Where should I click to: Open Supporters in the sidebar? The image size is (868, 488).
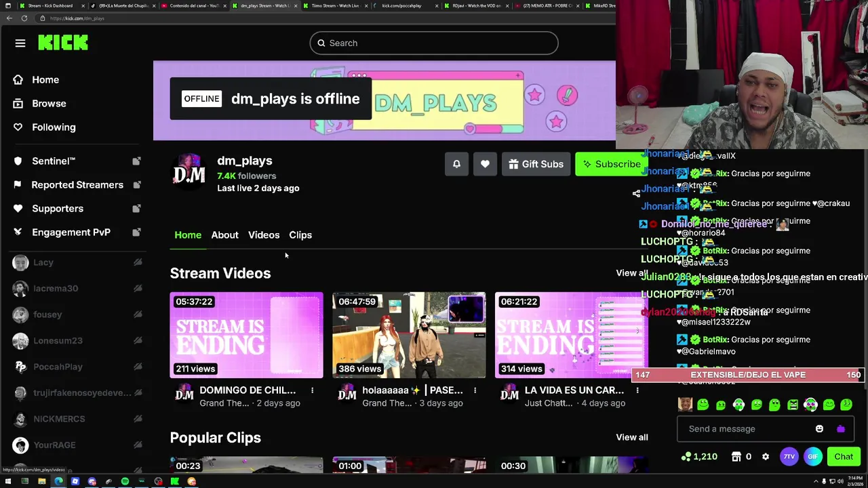point(58,209)
